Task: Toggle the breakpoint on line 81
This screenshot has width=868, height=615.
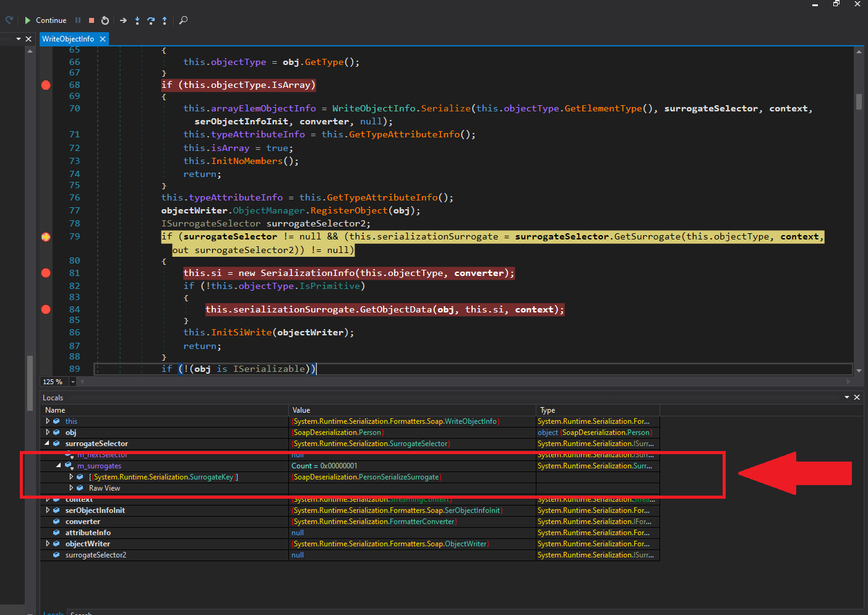Action: click(46, 273)
